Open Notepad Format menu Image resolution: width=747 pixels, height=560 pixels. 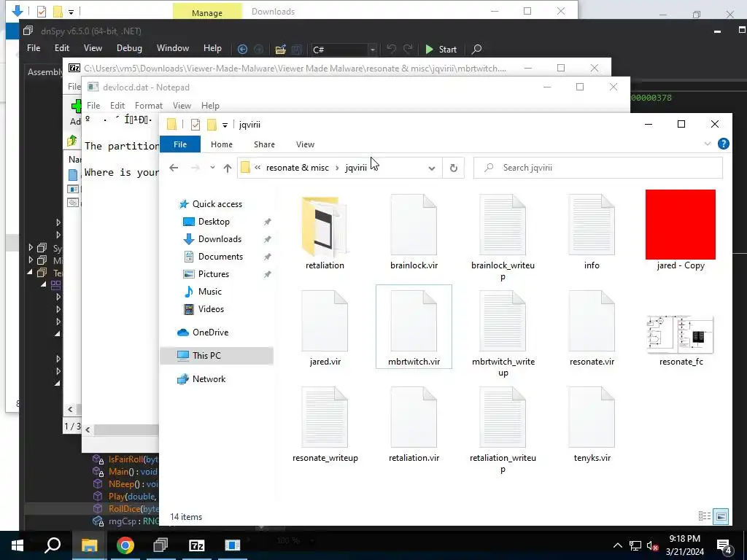pos(149,106)
